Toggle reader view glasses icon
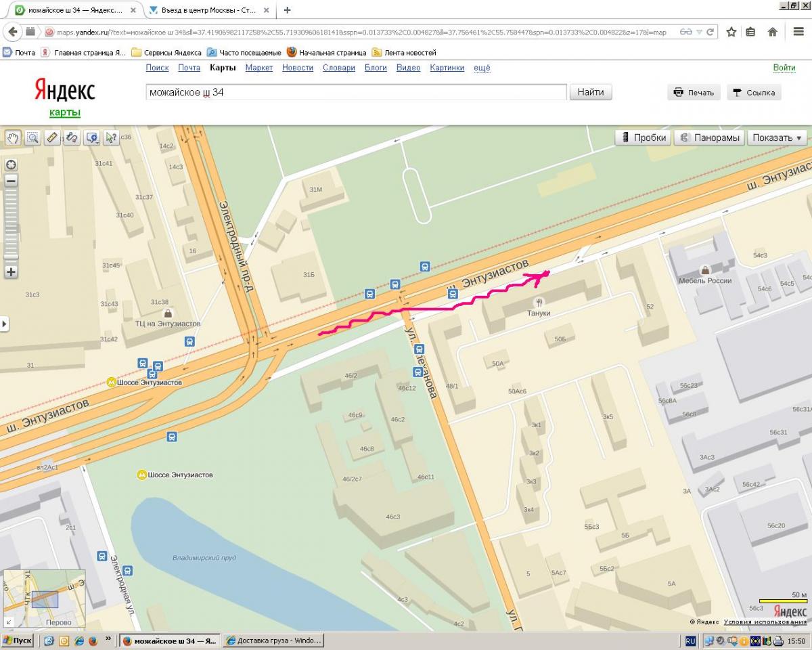Viewport: 812px width, 650px height. pyautogui.click(x=685, y=32)
